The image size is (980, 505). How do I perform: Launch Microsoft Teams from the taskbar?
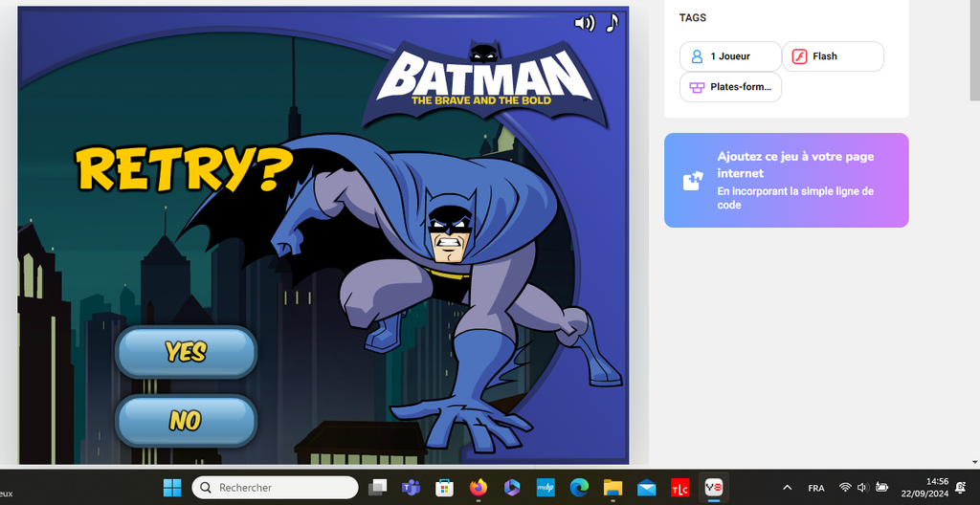click(411, 488)
